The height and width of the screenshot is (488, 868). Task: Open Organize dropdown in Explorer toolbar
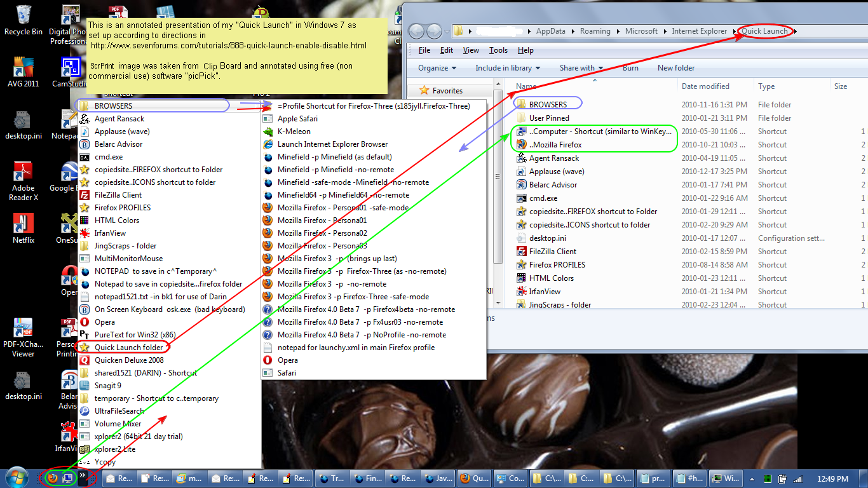point(437,68)
